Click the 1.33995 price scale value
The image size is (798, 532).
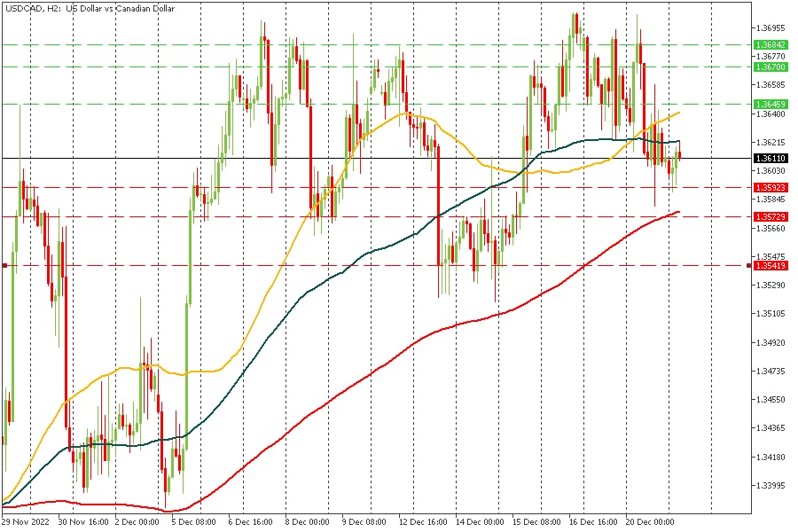pyautogui.click(x=771, y=486)
